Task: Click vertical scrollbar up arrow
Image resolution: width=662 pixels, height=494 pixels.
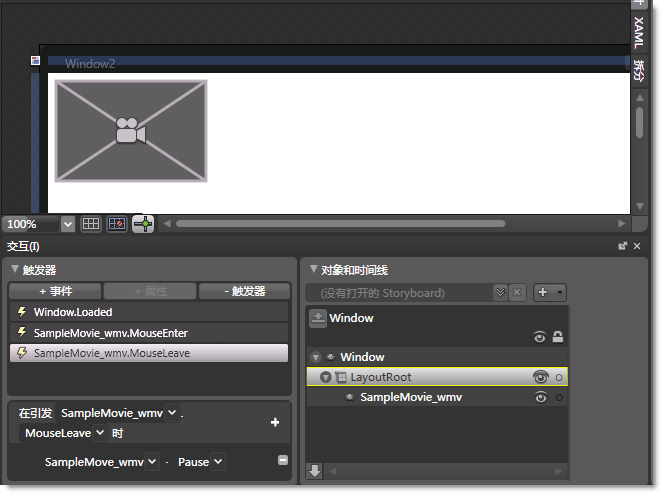Action: [x=640, y=98]
